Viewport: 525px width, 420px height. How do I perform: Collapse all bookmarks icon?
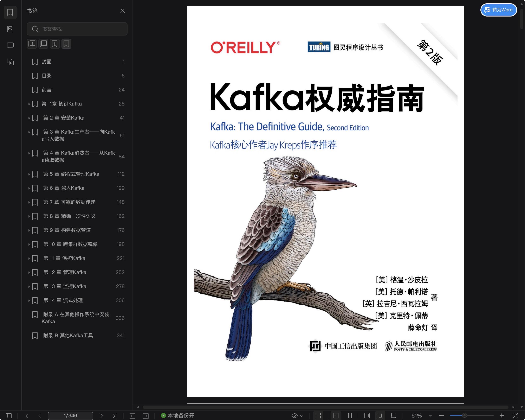tap(43, 44)
